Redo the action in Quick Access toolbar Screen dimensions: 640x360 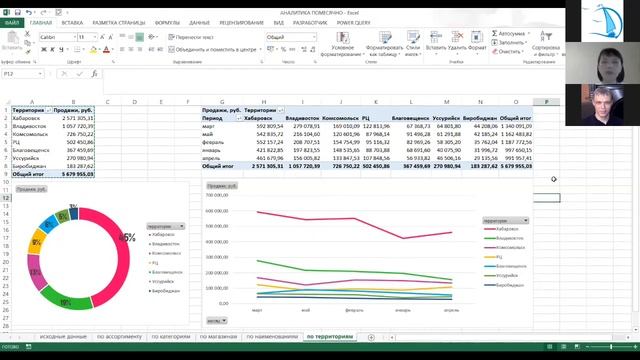[x=43, y=13]
